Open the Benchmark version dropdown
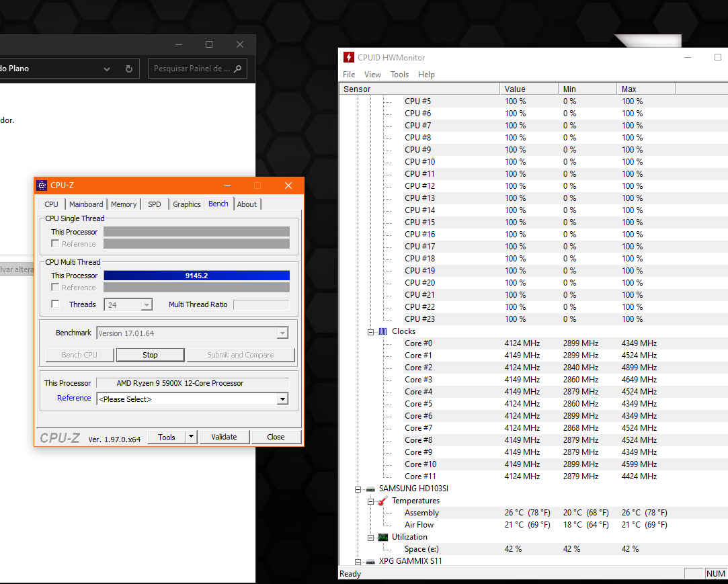 [x=282, y=333]
